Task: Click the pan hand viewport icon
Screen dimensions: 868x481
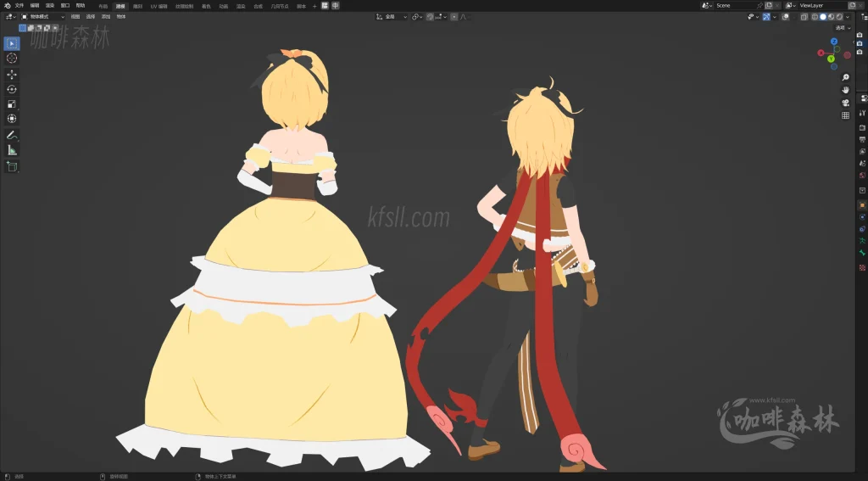Action: click(x=845, y=90)
